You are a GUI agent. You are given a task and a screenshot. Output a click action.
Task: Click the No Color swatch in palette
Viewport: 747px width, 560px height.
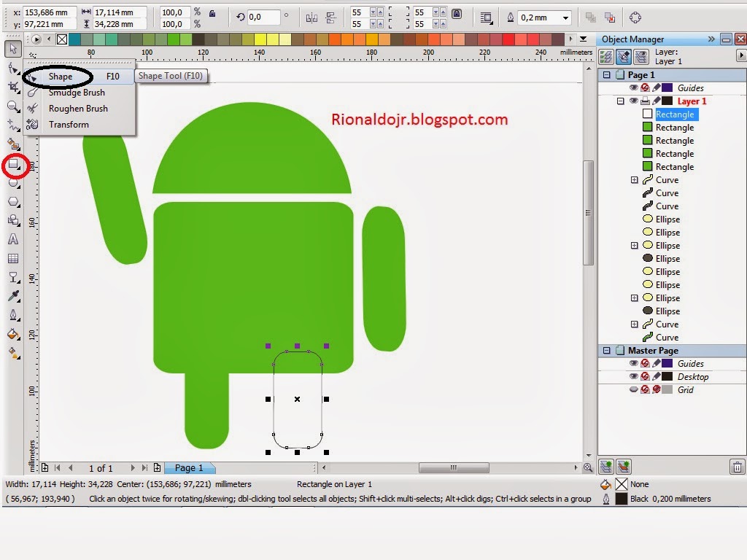(62, 39)
